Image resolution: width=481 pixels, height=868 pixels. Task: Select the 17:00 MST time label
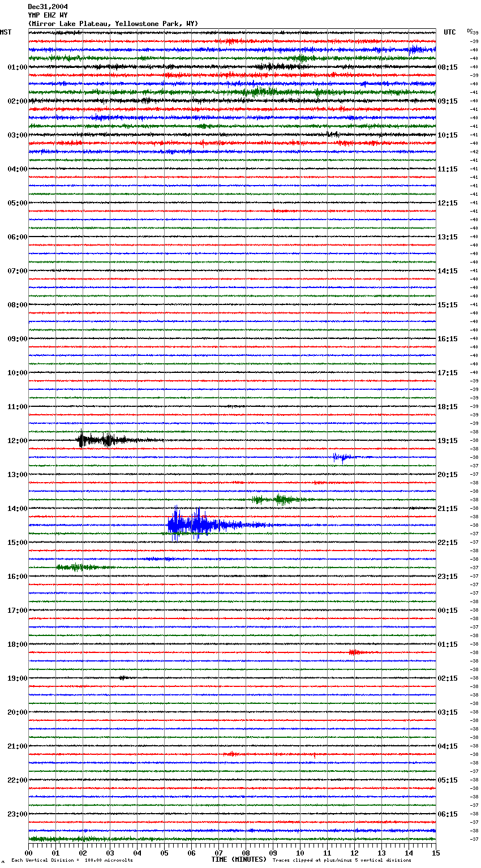(18, 611)
